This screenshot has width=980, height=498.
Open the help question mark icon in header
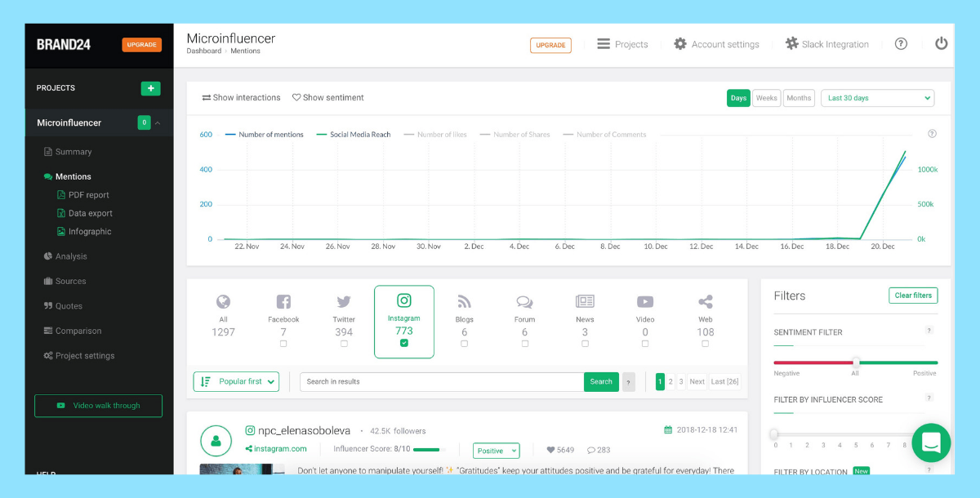(901, 44)
